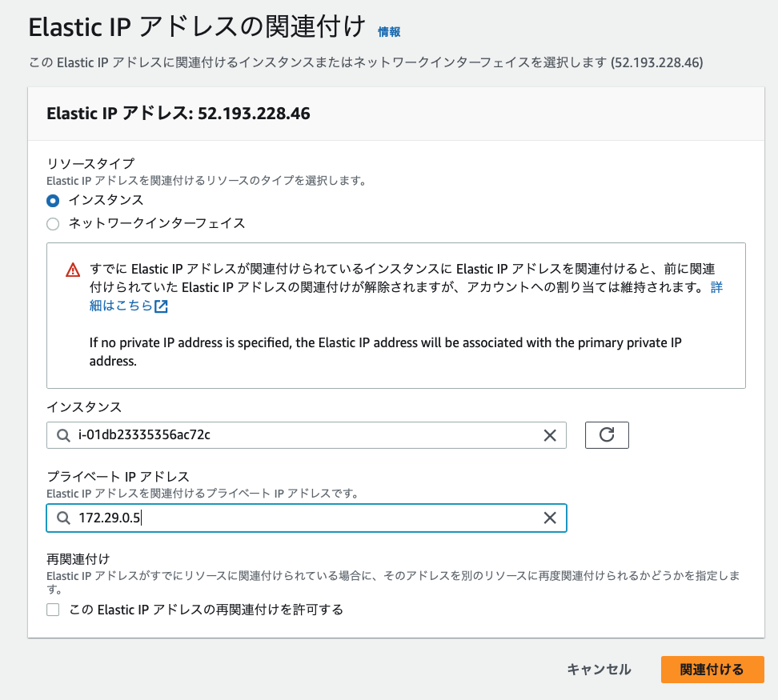Screen dimensions: 778x700
Task: Select the インスタンス resource type radio button
Action: tap(53, 201)
